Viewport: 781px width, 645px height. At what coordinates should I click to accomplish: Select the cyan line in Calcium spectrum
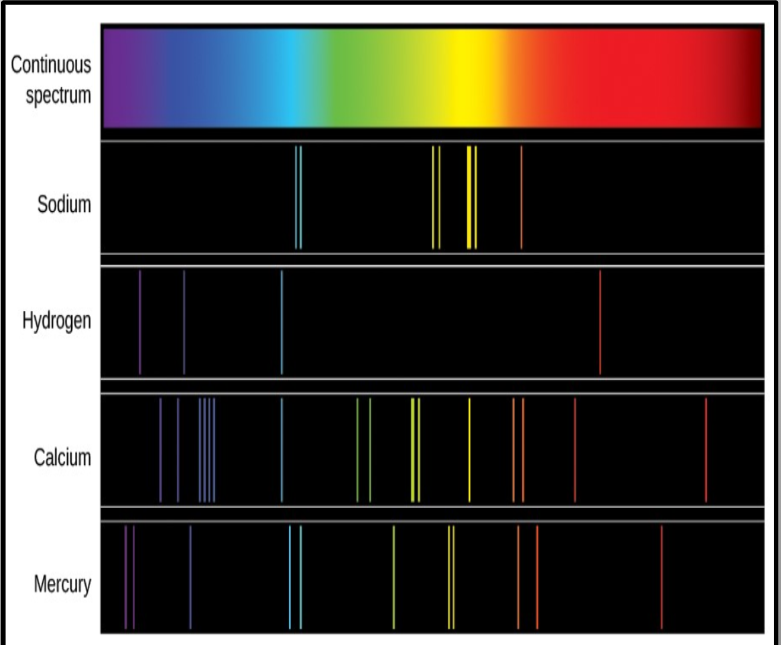[282, 450]
